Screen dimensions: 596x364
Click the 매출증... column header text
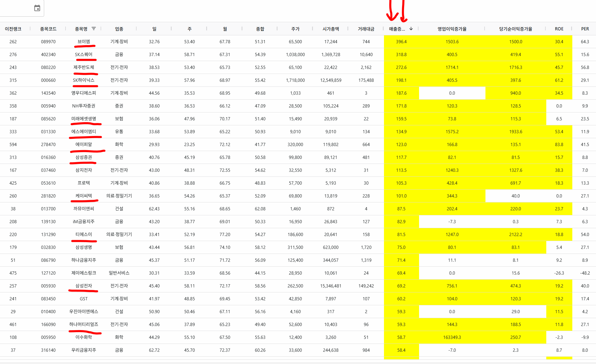point(397,29)
